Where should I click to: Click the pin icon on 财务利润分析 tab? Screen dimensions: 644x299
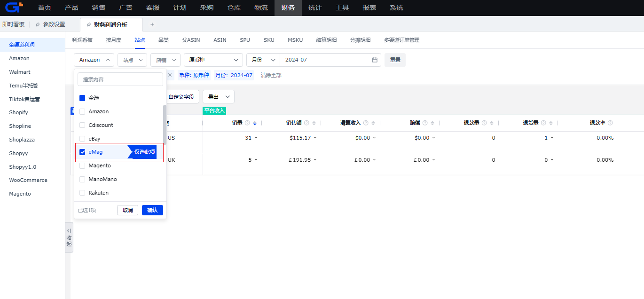coord(89,25)
